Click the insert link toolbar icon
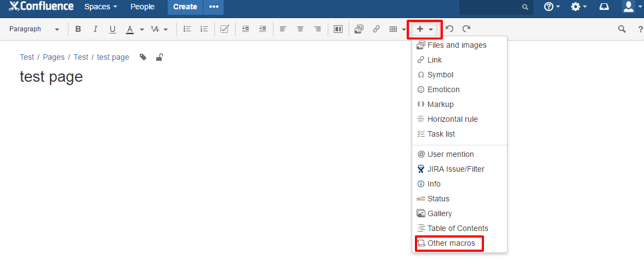 376,29
